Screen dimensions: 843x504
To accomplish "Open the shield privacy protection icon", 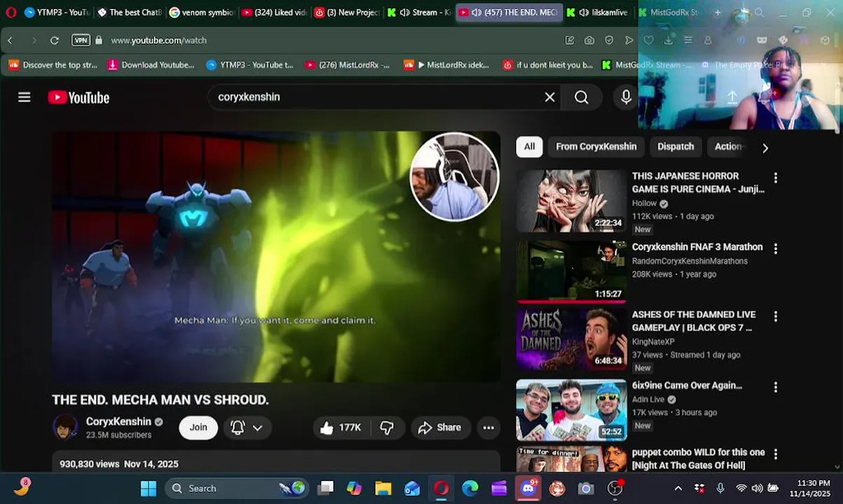I will pyautogui.click(x=609, y=41).
